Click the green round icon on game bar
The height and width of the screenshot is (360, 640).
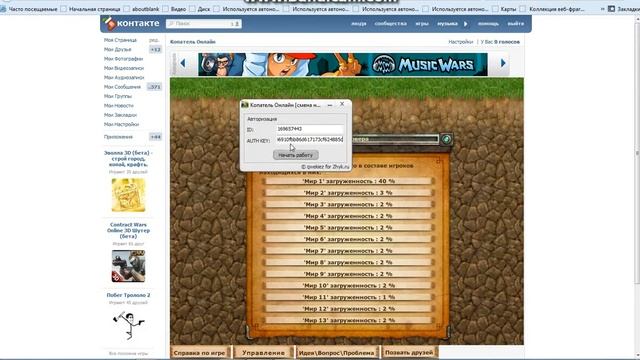(x=446, y=139)
